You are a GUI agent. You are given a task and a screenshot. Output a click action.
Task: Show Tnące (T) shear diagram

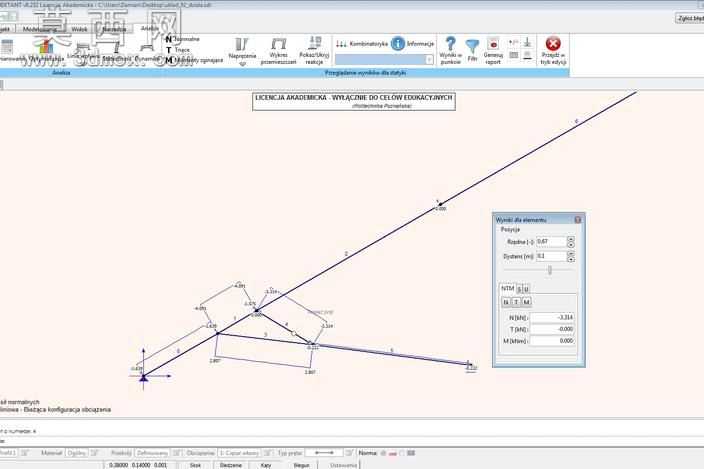(178, 50)
